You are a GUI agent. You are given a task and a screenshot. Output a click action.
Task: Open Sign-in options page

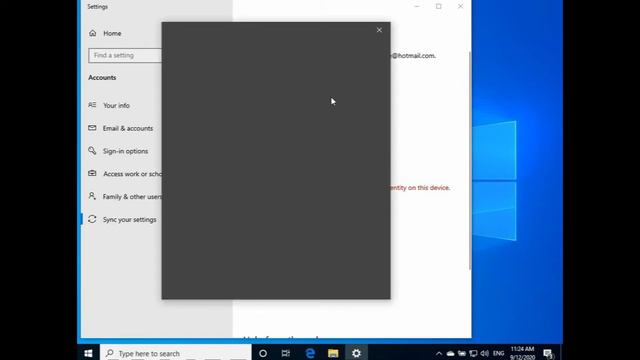coord(125,151)
